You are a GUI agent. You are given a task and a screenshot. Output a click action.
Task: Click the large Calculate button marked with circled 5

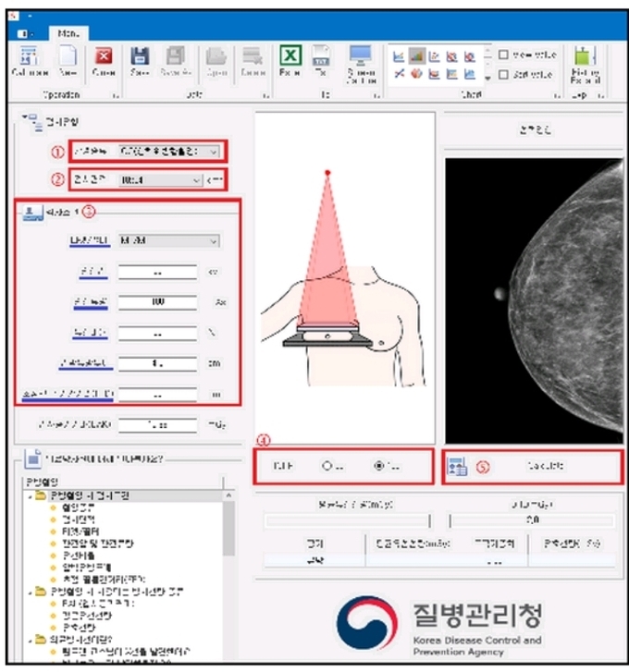tap(533, 466)
